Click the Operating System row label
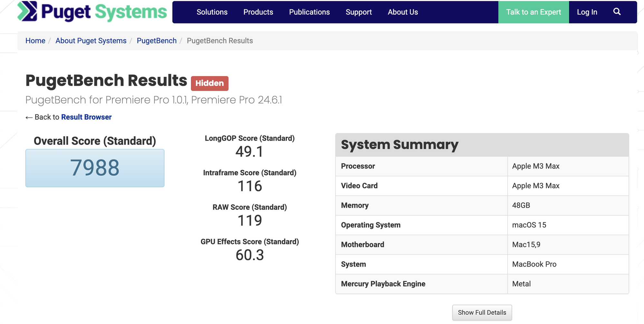The height and width of the screenshot is (324, 644). (371, 225)
